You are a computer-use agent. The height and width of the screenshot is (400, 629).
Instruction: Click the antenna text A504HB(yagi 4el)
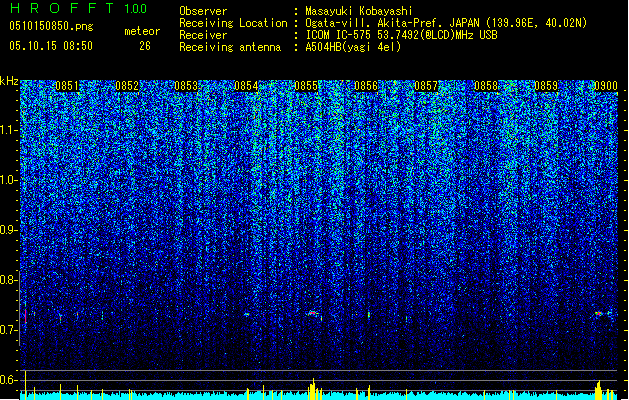click(353, 47)
